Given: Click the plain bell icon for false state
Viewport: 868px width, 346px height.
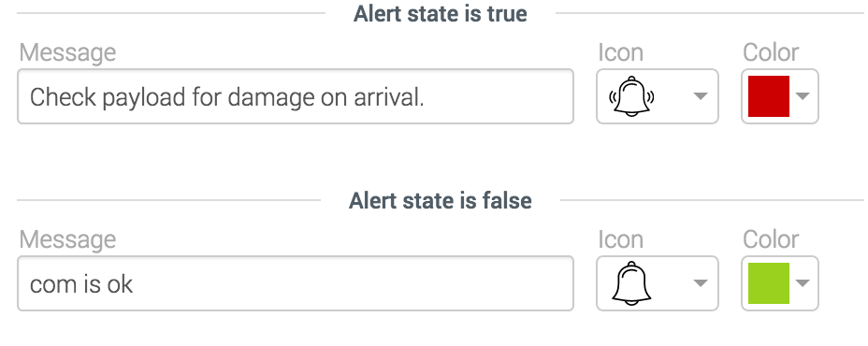Looking at the screenshot, I should tap(631, 283).
